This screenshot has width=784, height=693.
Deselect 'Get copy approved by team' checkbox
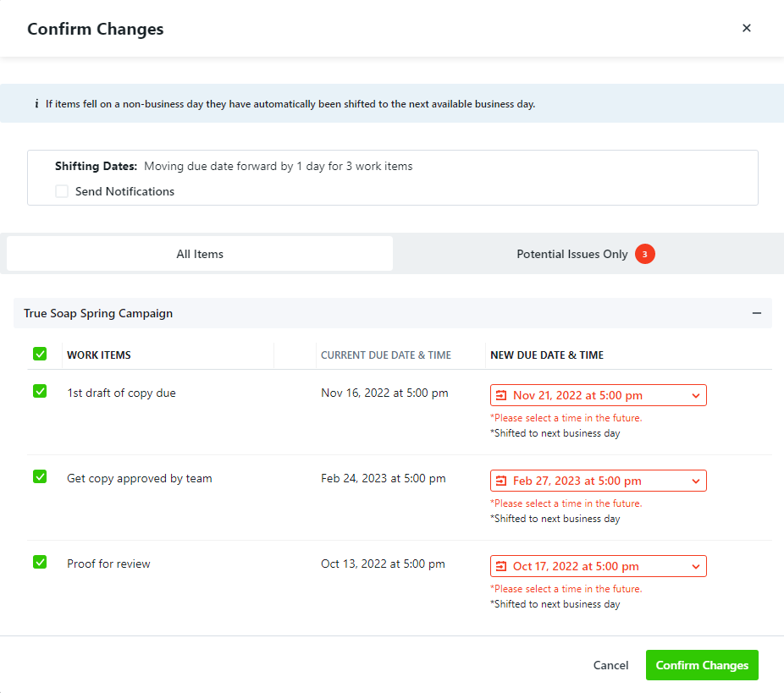point(40,476)
